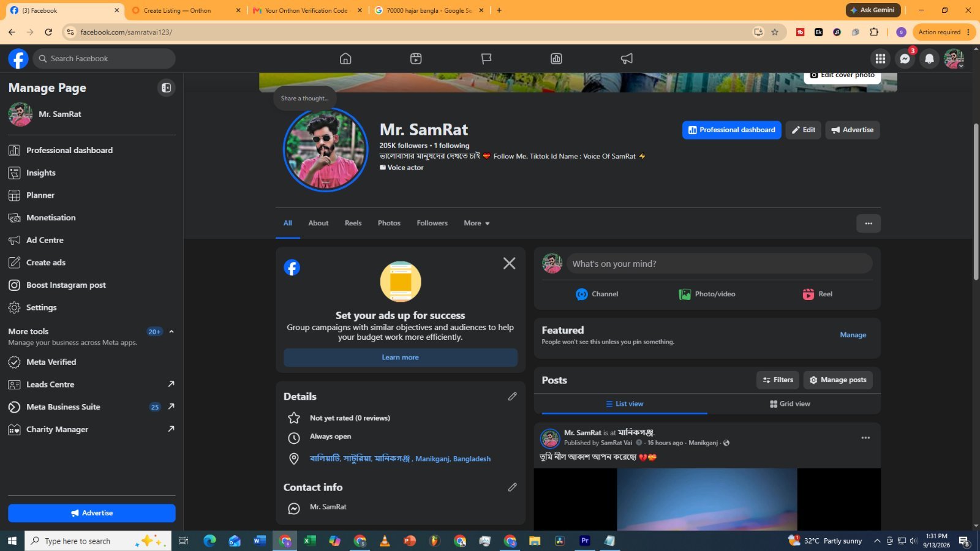
Task: Select the List view tab
Action: (625, 404)
